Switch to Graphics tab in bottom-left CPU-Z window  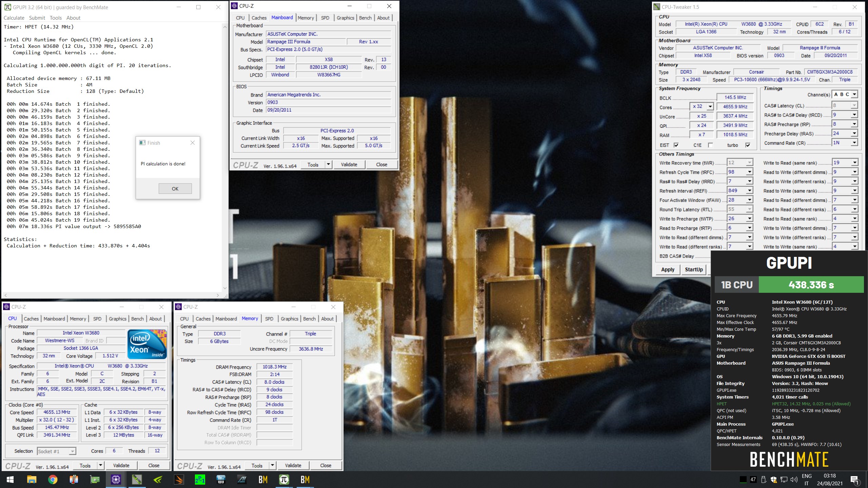[118, 319]
